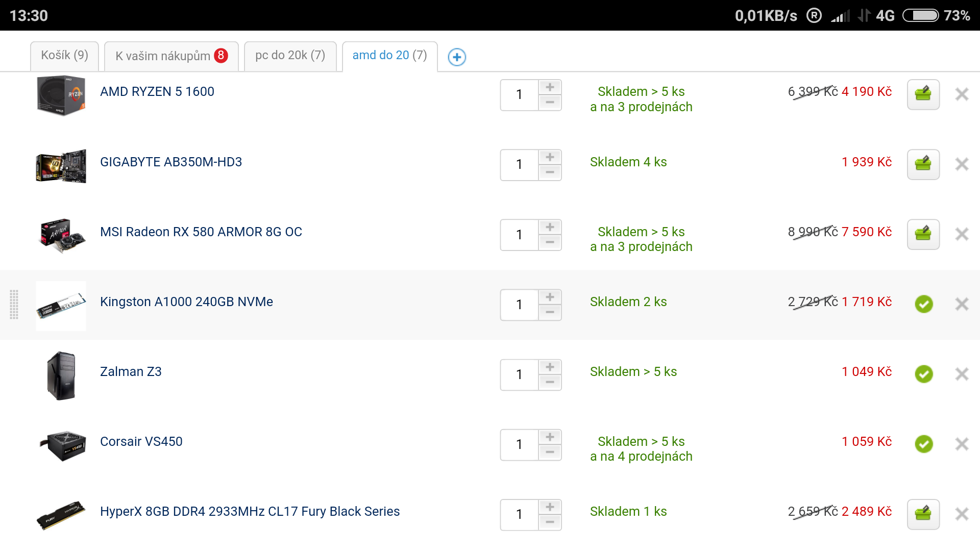Add MSI Radeon RX 580 to basket
The height and width of the screenshot is (551, 980).
[923, 234]
